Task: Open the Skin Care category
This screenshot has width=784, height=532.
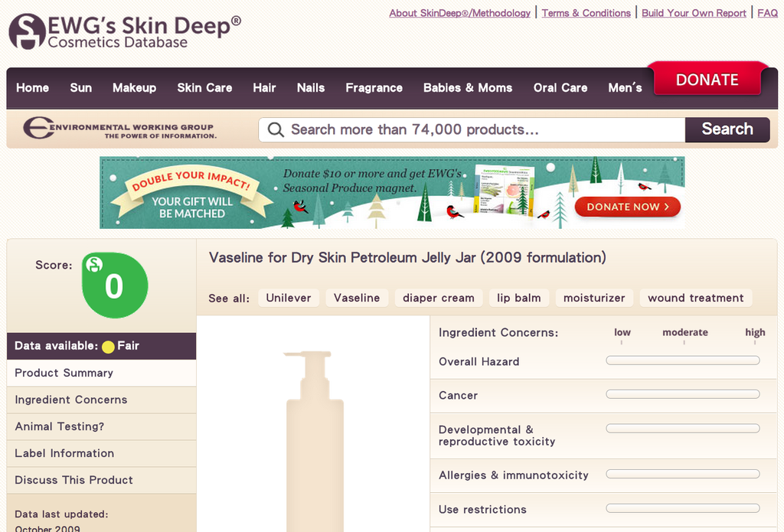Action: pyautogui.click(x=204, y=88)
